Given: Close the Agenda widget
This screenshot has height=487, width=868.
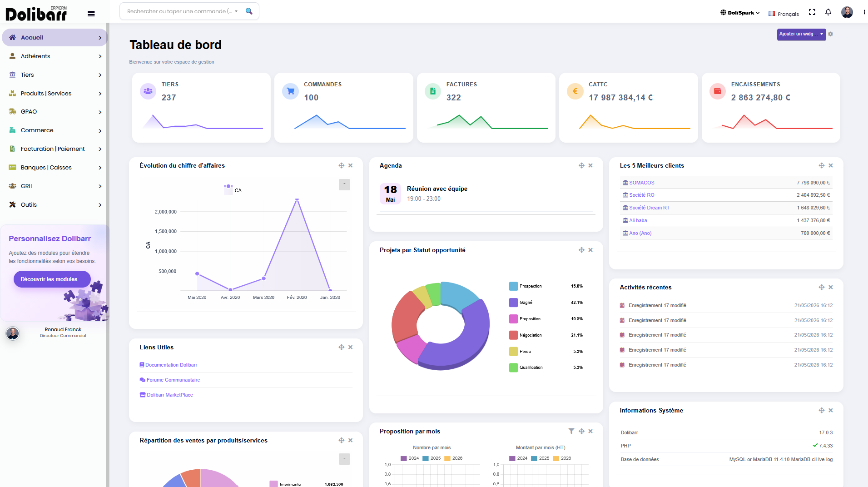Looking at the screenshot, I should 590,165.
